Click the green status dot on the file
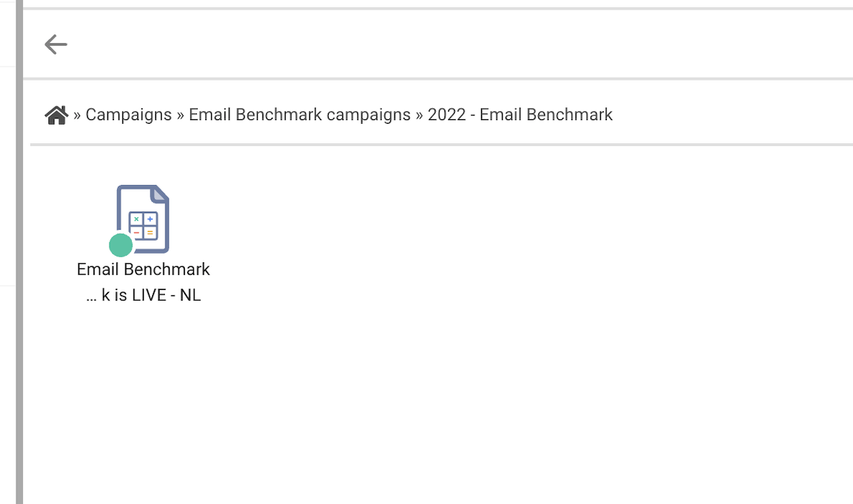Viewport: 853px width, 504px height. click(x=121, y=245)
